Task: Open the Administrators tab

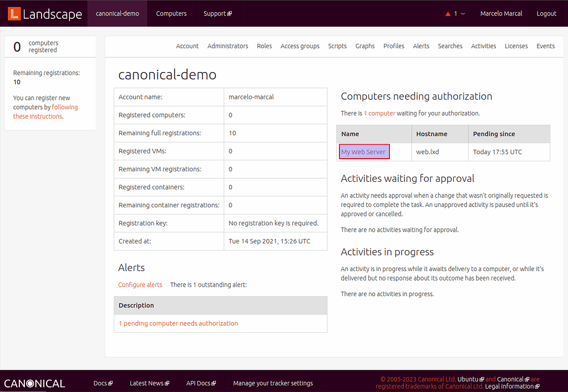Action: [227, 46]
